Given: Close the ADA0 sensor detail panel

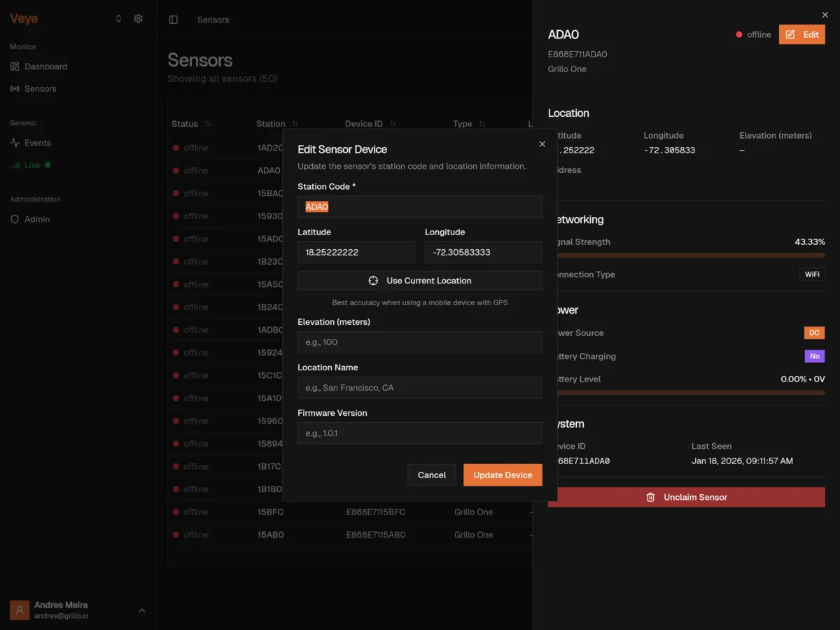Looking at the screenshot, I should tap(825, 15).
